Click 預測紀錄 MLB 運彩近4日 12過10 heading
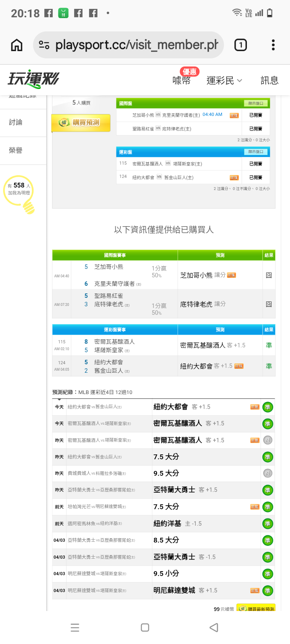Viewport: 290px width, 644px height. point(92,392)
